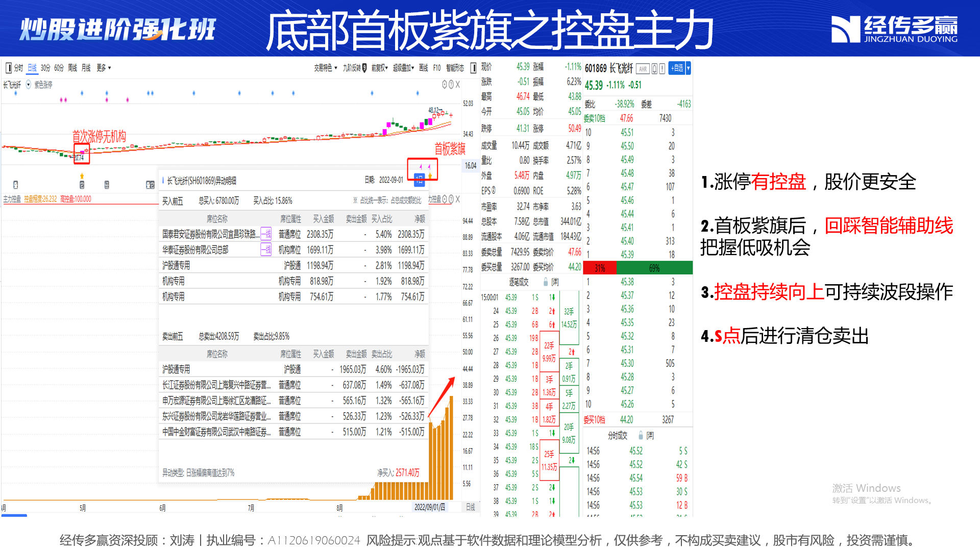
Task: Click the lock icon beside 逐笔成交
Action: 546,282
